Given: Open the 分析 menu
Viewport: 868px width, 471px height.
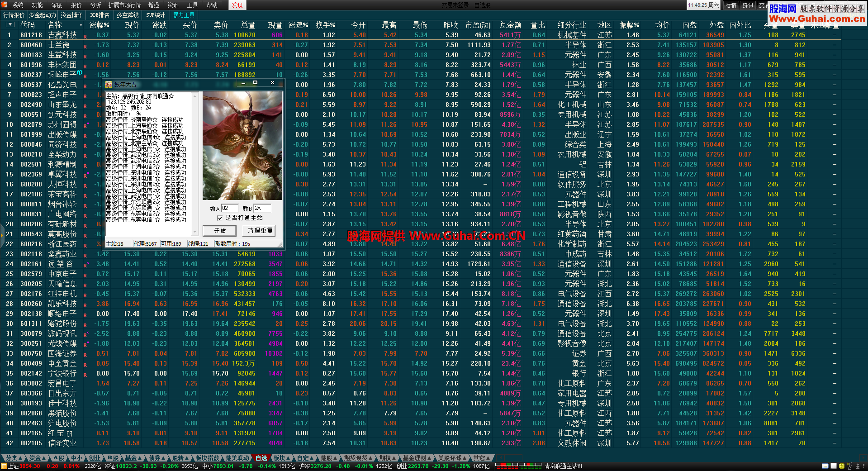Looking at the screenshot, I should coord(96,5).
